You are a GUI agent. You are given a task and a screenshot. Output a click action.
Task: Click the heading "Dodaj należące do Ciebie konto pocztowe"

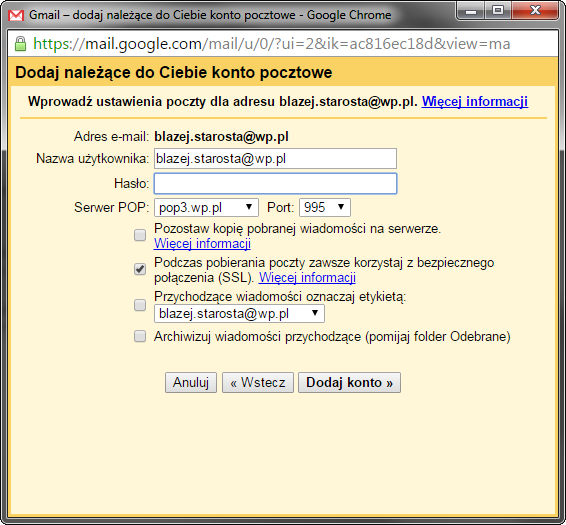(174, 73)
